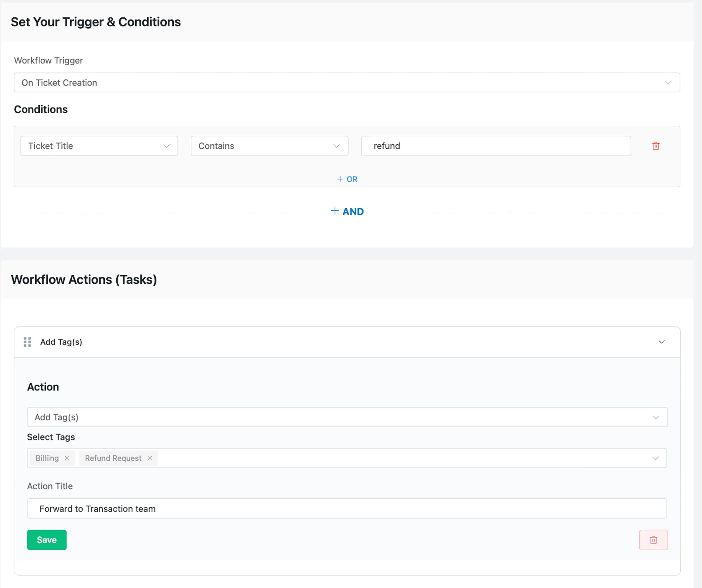Remove the Billiing tag

pyautogui.click(x=67, y=458)
